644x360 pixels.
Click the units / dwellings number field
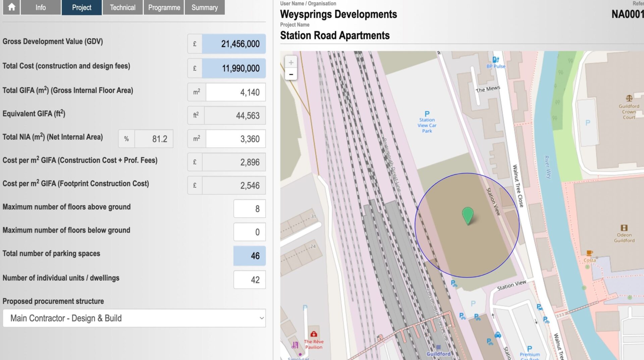tap(249, 279)
